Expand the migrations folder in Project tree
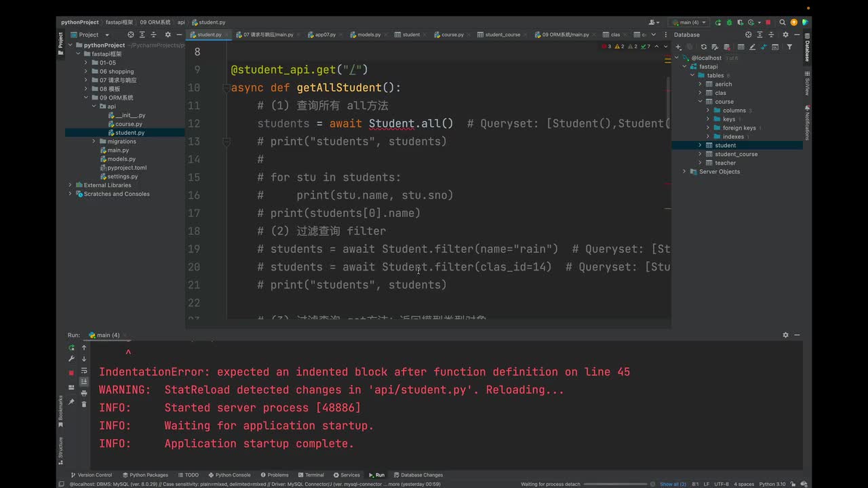This screenshot has width=868, height=488. (94, 142)
